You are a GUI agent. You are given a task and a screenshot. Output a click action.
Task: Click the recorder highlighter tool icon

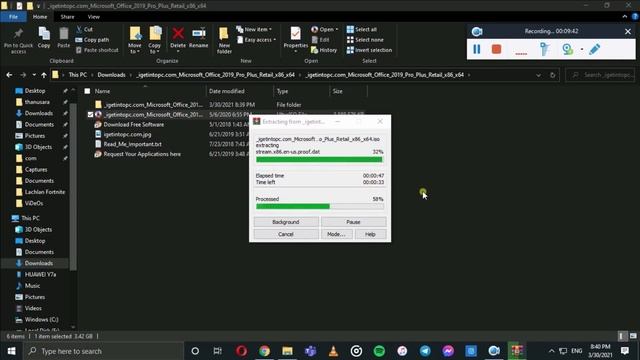pyautogui.click(x=544, y=49)
